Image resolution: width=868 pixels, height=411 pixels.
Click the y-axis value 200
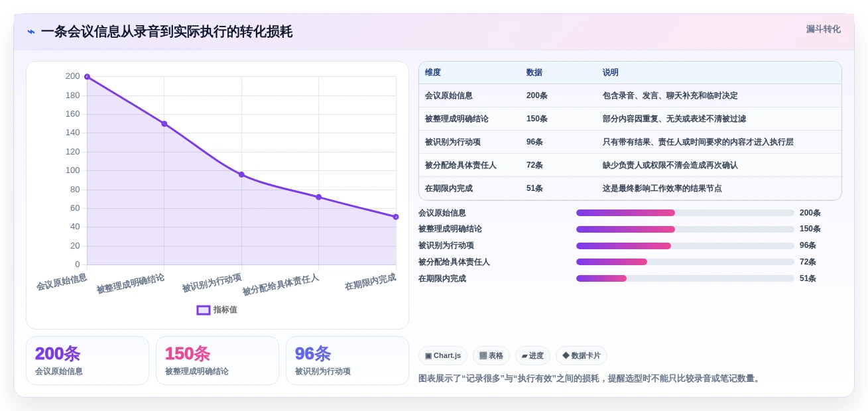click(72, 76)
